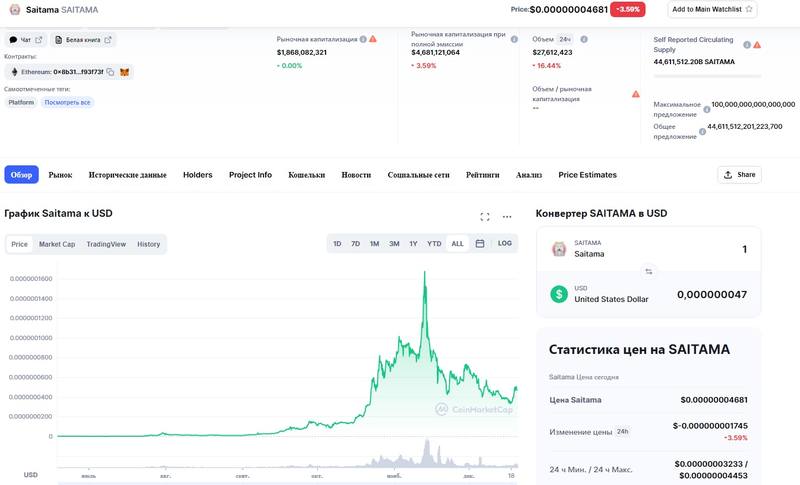800x485 pixels.
Task: Click the green USD dollar icon
Action: pyautogui.click(x=559, y=294)
